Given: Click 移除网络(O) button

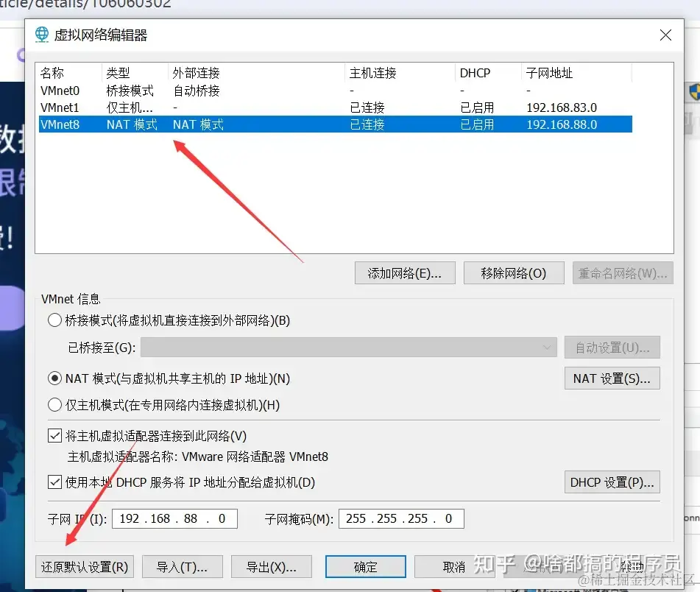Looking at the screenshot, I should point(514,272).
